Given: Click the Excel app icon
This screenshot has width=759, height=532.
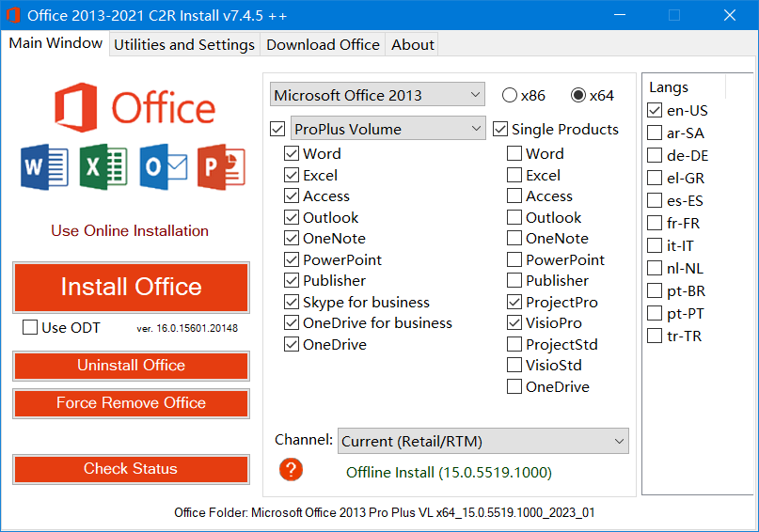Looking at the screenshot, I should 103,167.
